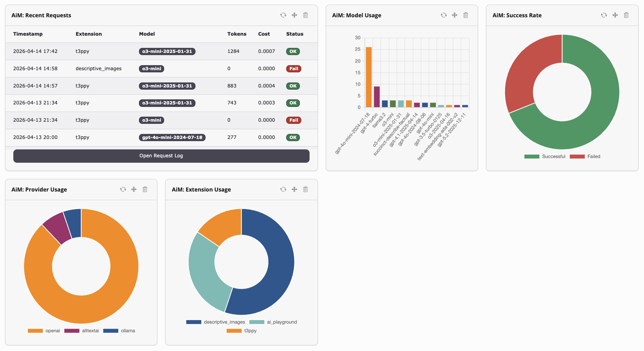Refresh the Provider Usage chart
Screen dimensions: 644x351
pos(123,189)
